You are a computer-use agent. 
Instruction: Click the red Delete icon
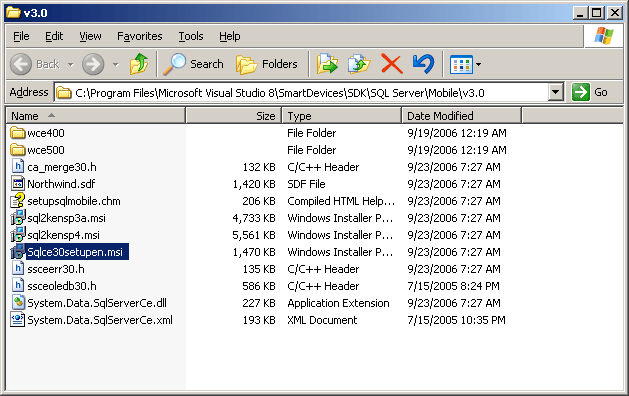392,64
